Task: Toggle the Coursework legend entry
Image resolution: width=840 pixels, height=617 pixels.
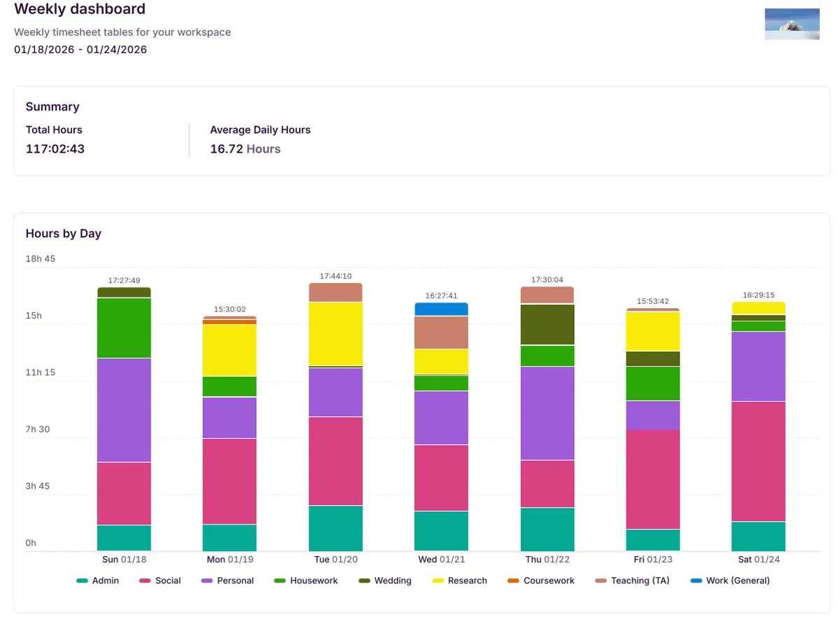Action: click(540, 581)
